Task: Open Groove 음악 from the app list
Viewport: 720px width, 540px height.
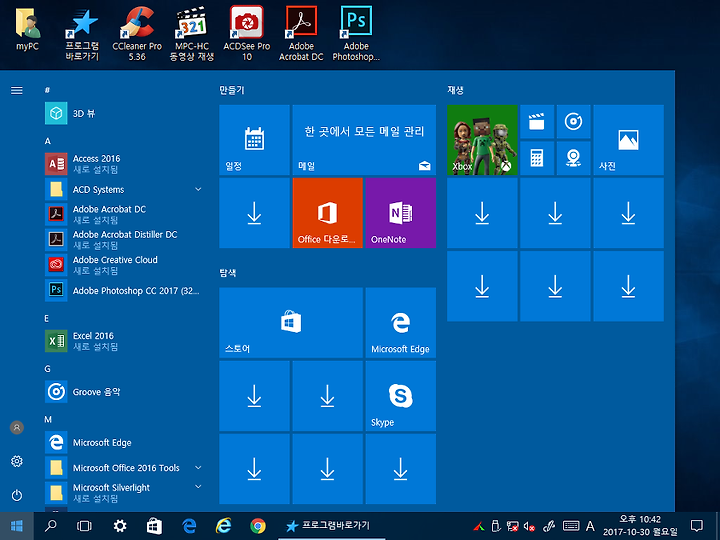Action: [124, 392]
